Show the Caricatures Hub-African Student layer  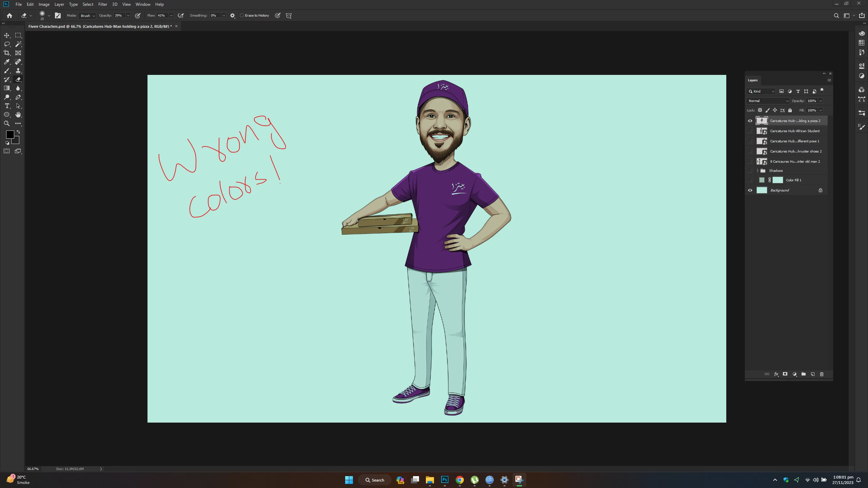click(750, 131)
